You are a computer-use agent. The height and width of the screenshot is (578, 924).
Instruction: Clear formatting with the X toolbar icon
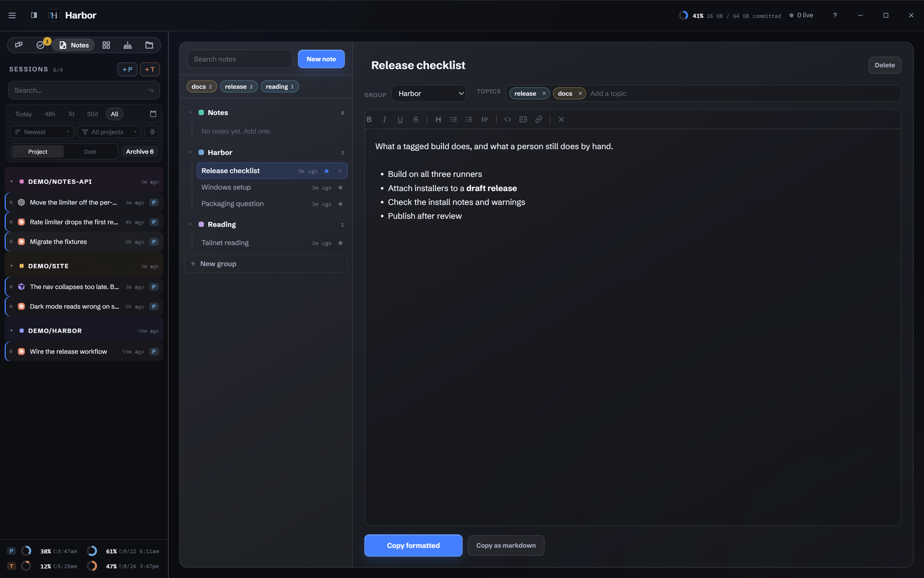tap(561, 119)
